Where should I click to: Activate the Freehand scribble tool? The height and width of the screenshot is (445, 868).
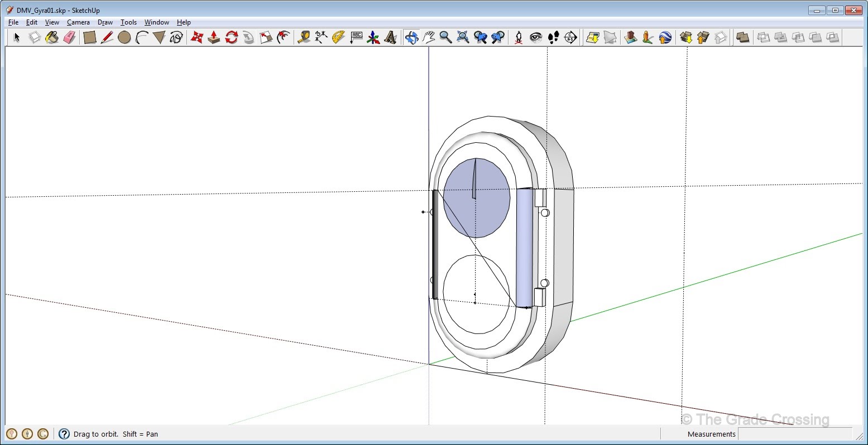pyautogui.click(x=176, y=37)
